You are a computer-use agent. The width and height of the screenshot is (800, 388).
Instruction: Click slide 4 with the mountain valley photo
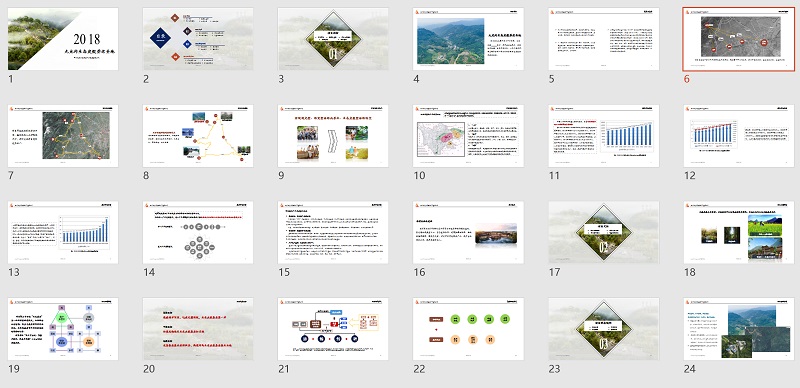point(468,39)
